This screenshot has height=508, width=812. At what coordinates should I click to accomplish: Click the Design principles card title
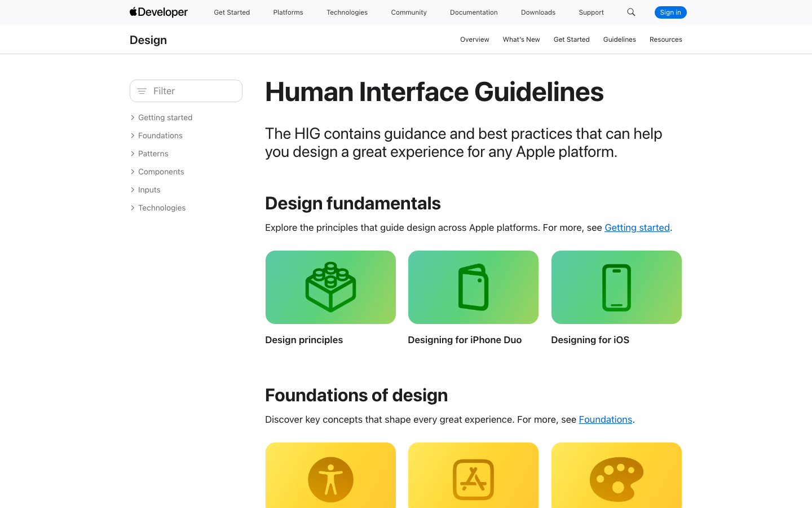[x=304, y=340]
